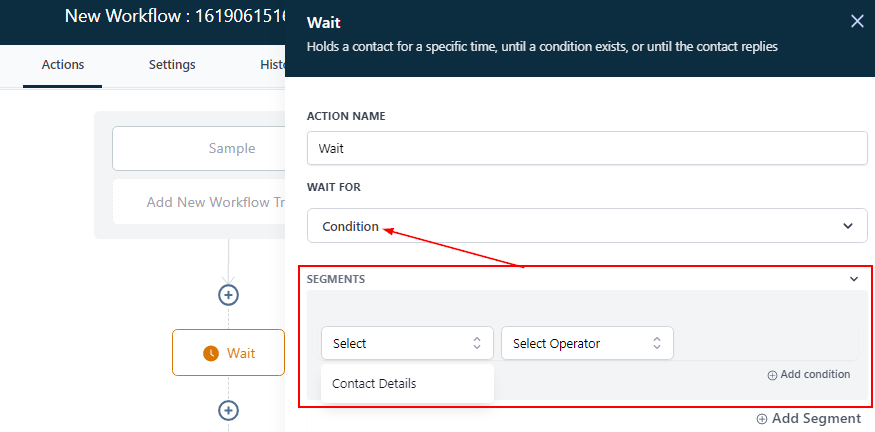This screenshot has height=432, width=875.
Task: Open the Settings tab
Action: [172, 65]
